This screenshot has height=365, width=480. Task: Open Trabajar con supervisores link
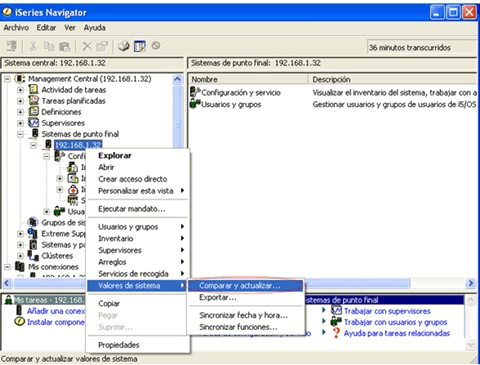[x=387, y=311]
